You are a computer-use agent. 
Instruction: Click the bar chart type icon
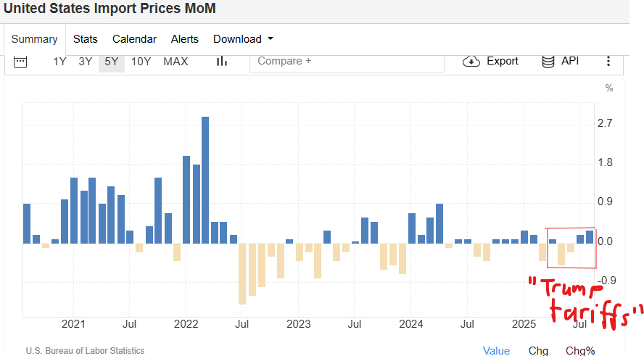pos(222,62)
